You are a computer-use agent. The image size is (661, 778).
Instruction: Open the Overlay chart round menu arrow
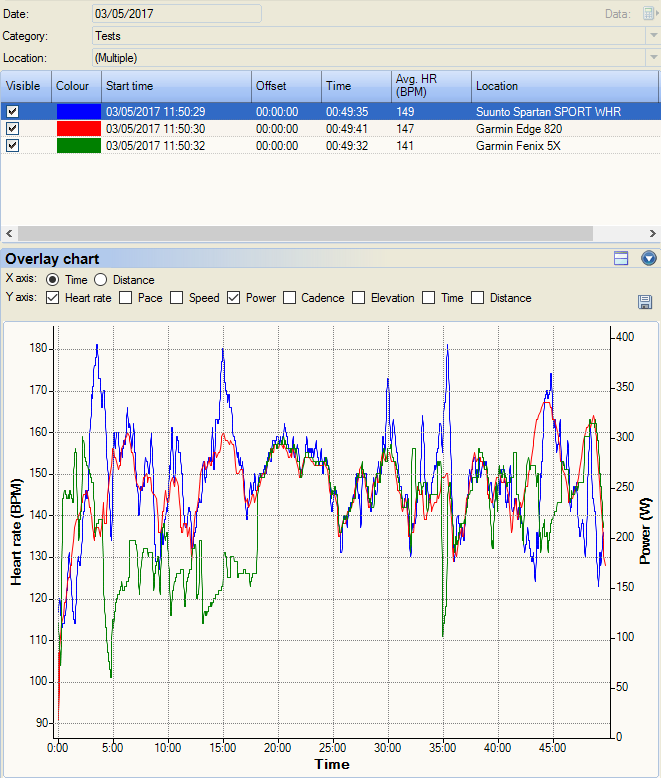pyautogui.click(x=648, y=258)
